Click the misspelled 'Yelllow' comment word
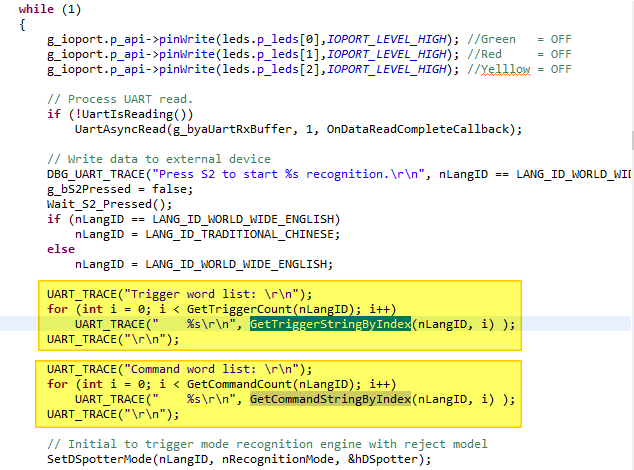This screenshot has height=470, width=634. [x=505, y=69]
